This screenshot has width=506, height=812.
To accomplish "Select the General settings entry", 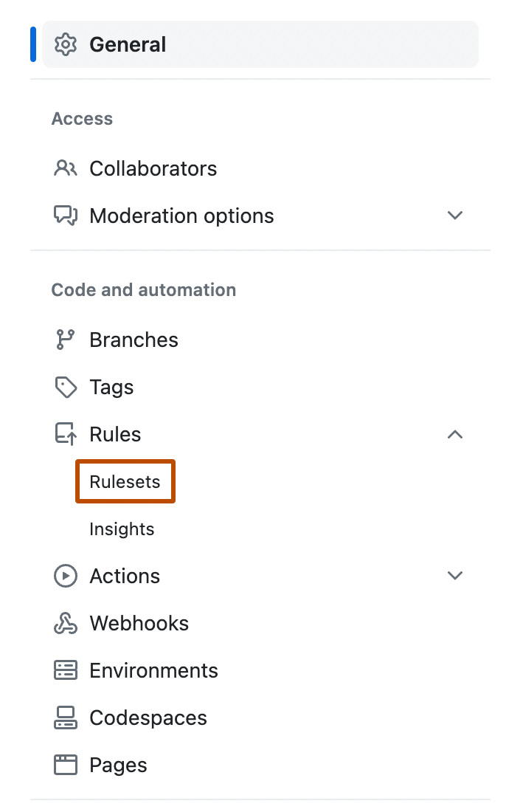I will coord(127,44).
